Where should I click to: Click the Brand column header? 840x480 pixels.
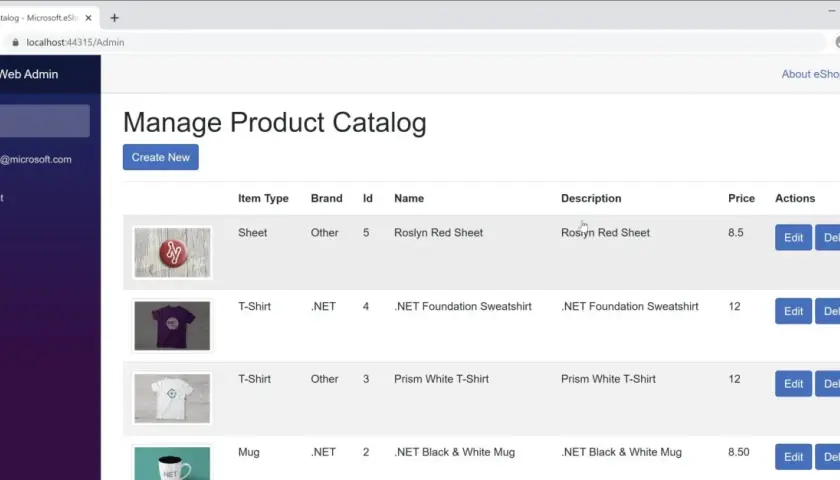327,198
